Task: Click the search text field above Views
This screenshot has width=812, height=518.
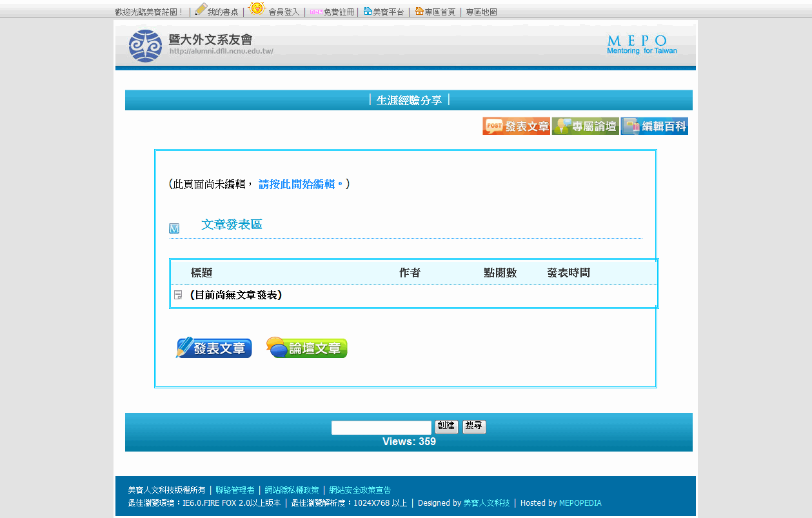Action: 381,428
